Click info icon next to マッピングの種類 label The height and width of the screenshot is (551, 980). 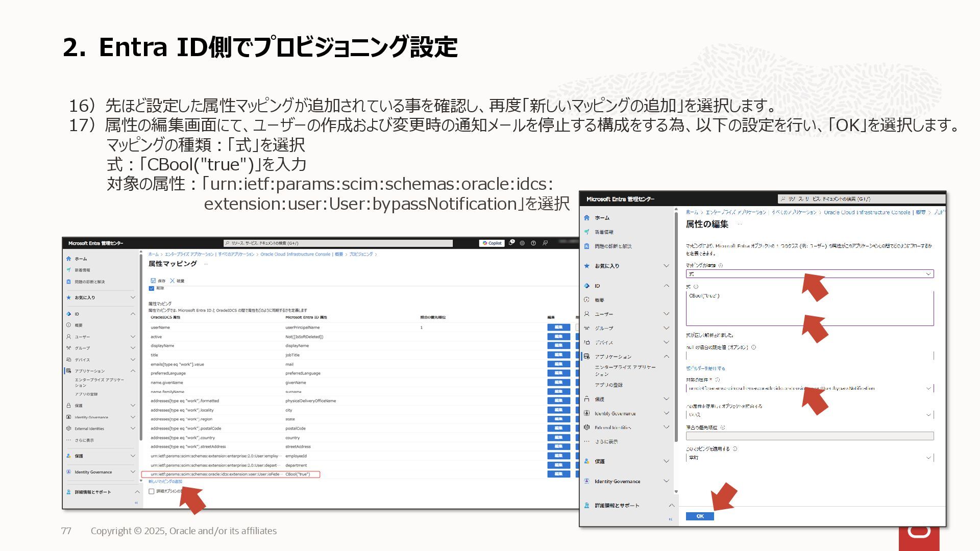click(721, 265)
